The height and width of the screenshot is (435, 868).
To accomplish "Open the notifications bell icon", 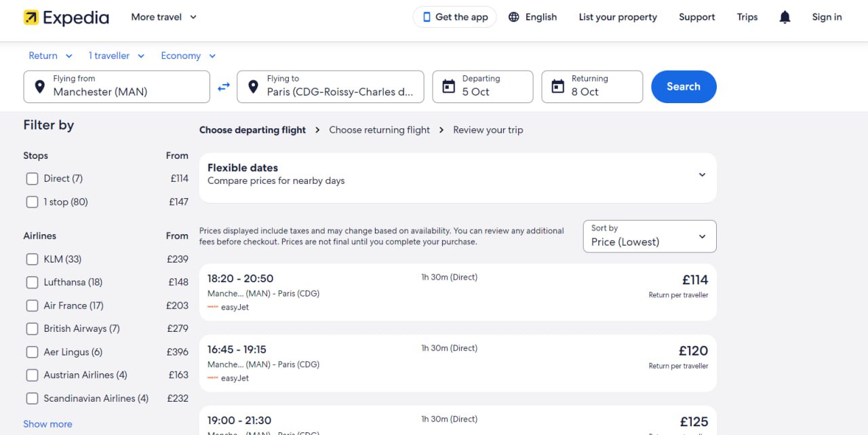I will click(x=785, y=18).
